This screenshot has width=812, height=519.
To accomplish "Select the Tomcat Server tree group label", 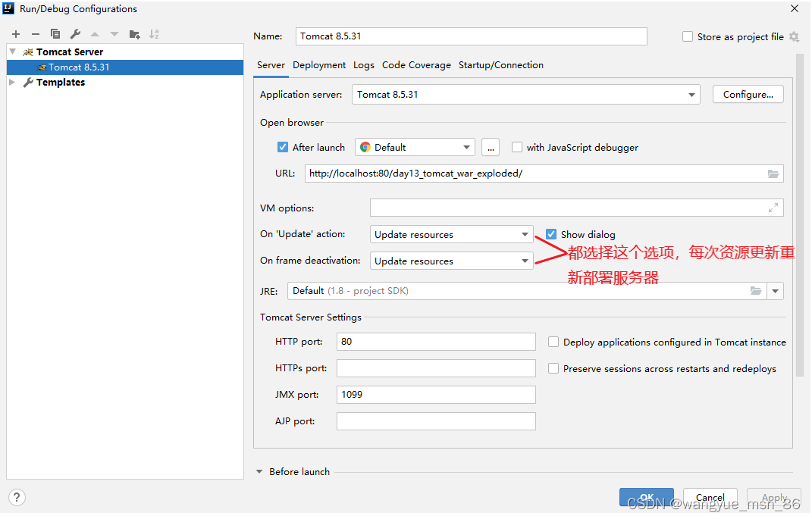I will [x=70, y=52].
